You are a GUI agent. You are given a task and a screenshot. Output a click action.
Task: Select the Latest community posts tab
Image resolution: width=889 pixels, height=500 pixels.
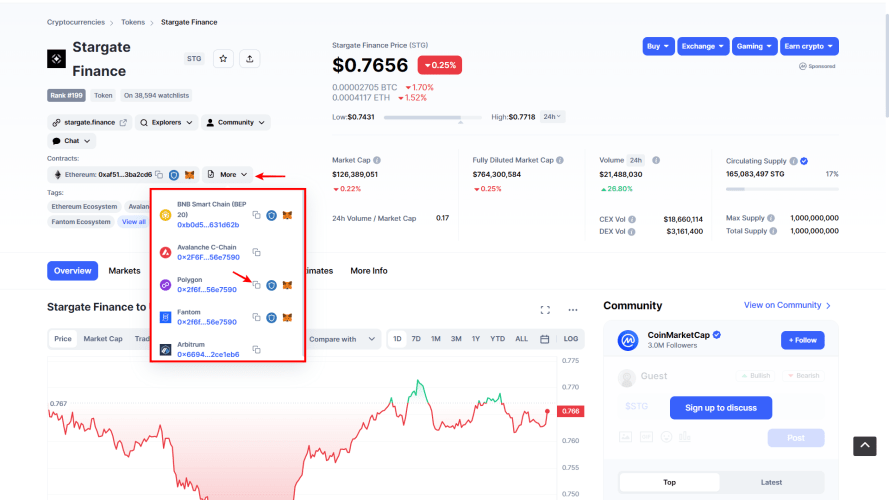point(771,482)
